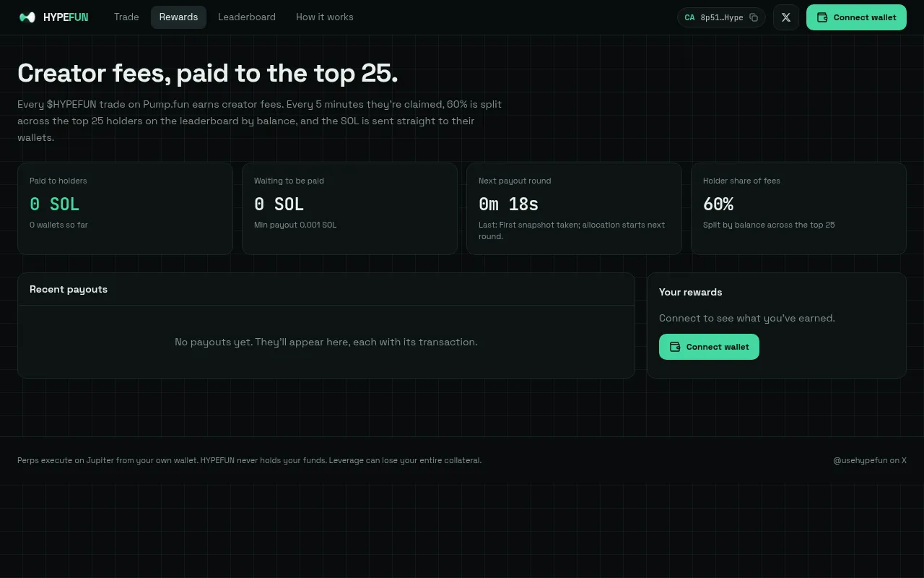Click Connect wallet in the header

tap(856, 17)
